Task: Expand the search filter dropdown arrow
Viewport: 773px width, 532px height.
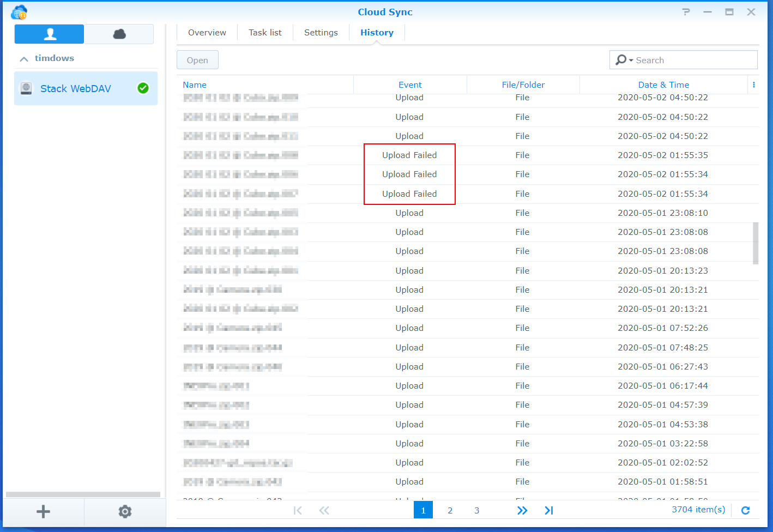Action: [631, 61]
